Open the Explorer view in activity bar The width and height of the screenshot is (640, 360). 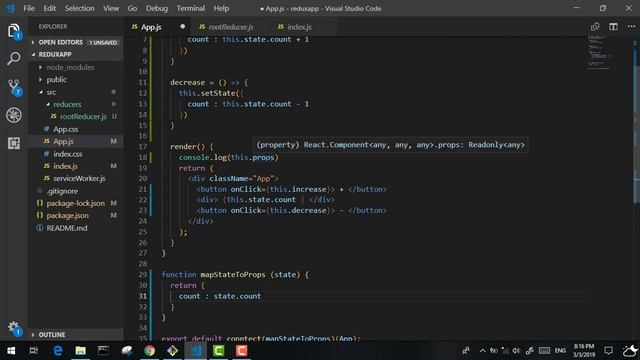tap(13, 31)
